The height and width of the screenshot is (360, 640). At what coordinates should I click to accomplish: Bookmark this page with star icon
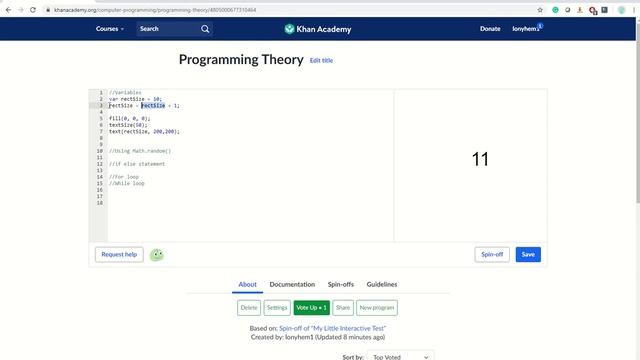tap(540, 10)
